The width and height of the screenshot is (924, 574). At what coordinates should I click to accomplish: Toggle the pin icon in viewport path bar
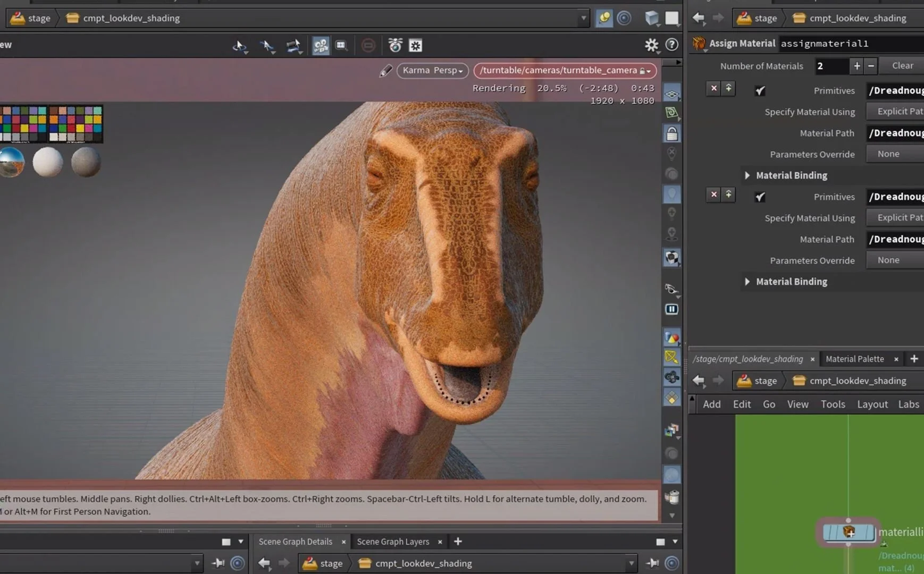(x=604, y=18)
